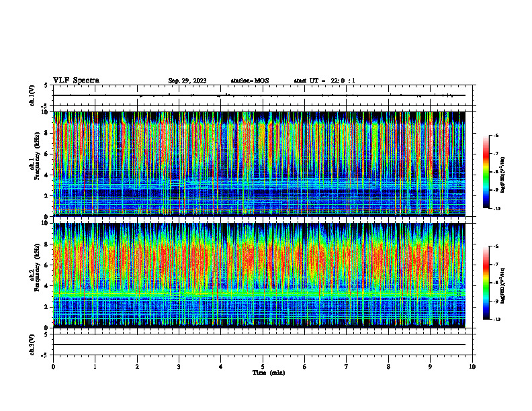Image resolution: width=532 pixels, height=411 pixels.
Task: Click time axis tick label "8"
Action: tap(388, 367)
